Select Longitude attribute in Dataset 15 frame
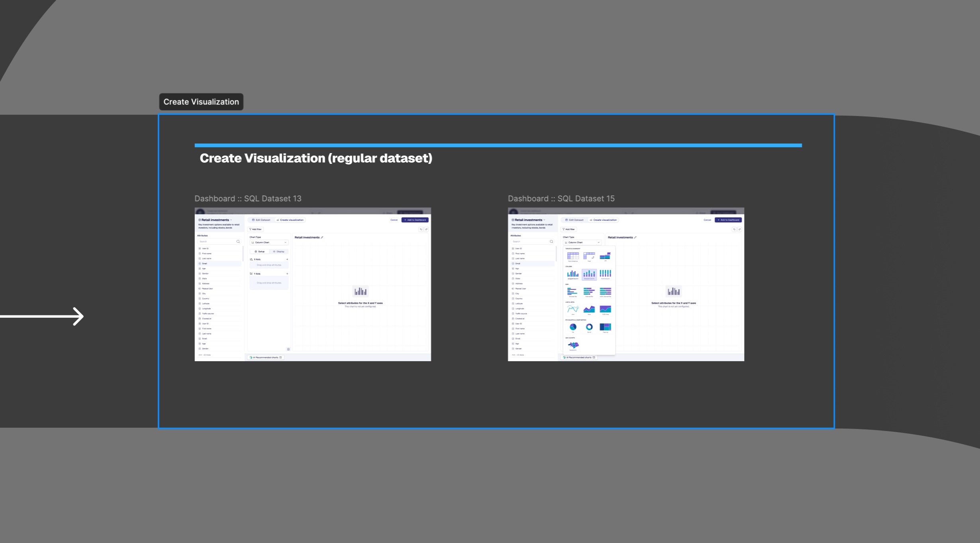The height and width of the screenshot is (543, 980). coord(533,309)
